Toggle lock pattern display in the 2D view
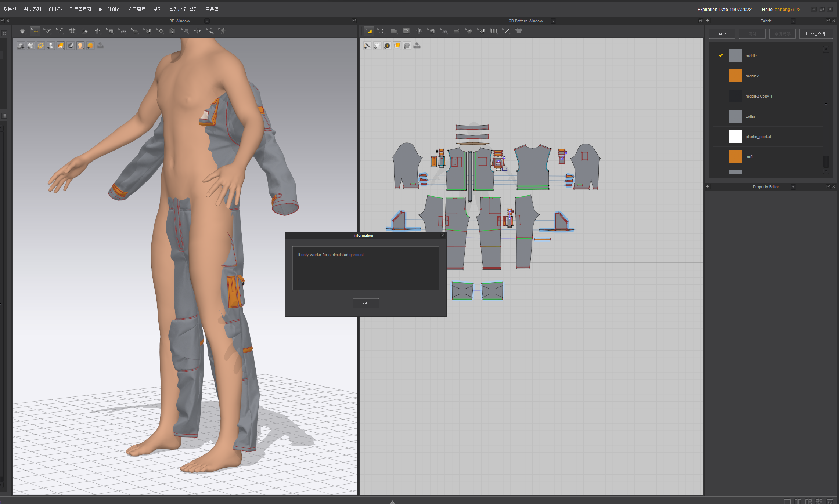This screenshot has height=504, width=839. (407, 46)
